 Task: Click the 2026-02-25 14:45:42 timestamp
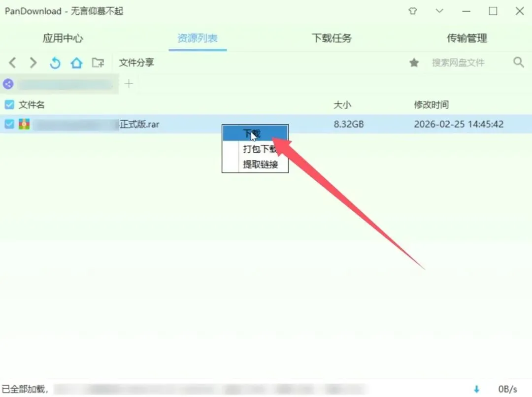[x=459, y=124]
